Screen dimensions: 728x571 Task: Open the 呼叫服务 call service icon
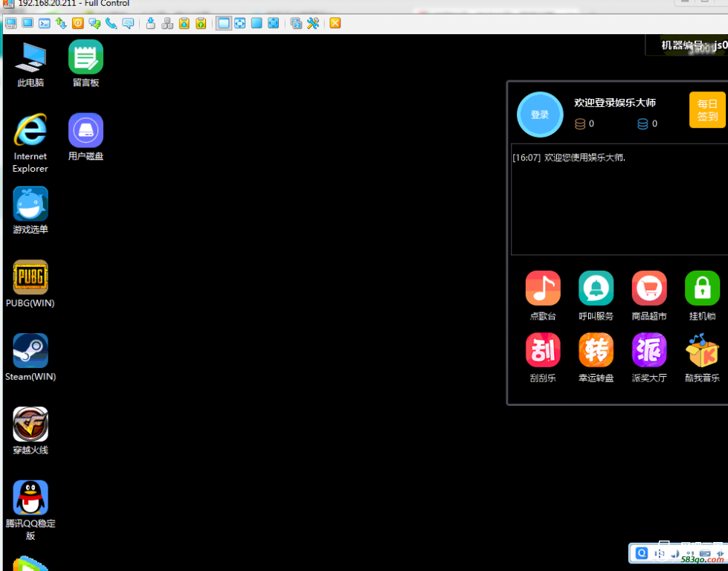tap(596, 288)
